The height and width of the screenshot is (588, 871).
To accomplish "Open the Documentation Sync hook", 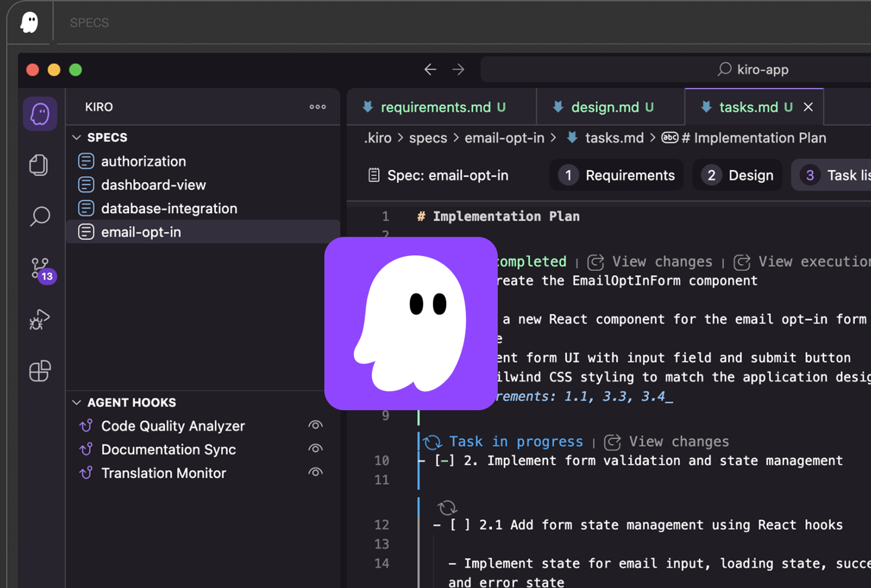I will [168, 450].
